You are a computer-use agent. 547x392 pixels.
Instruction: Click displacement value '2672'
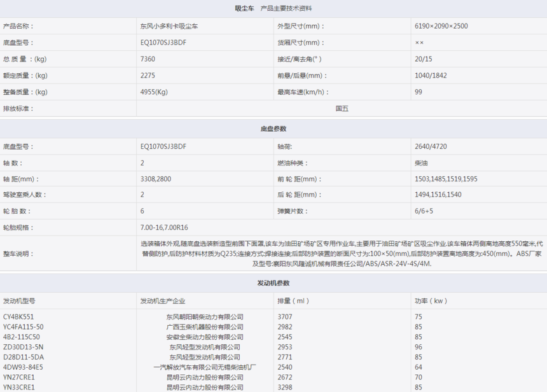pyautogui.click(x=285, y=377)
